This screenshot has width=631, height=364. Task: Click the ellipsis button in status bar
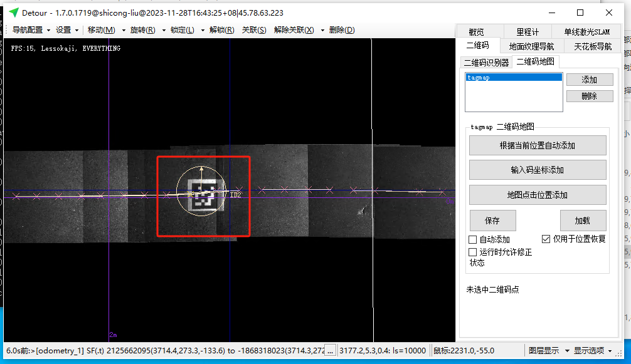click(331, 351)
